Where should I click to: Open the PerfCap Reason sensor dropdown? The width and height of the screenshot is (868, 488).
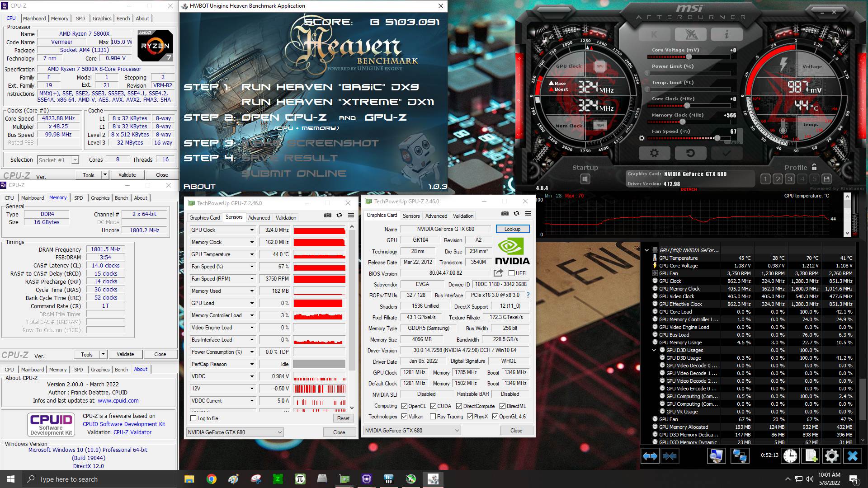click(252, 364)
